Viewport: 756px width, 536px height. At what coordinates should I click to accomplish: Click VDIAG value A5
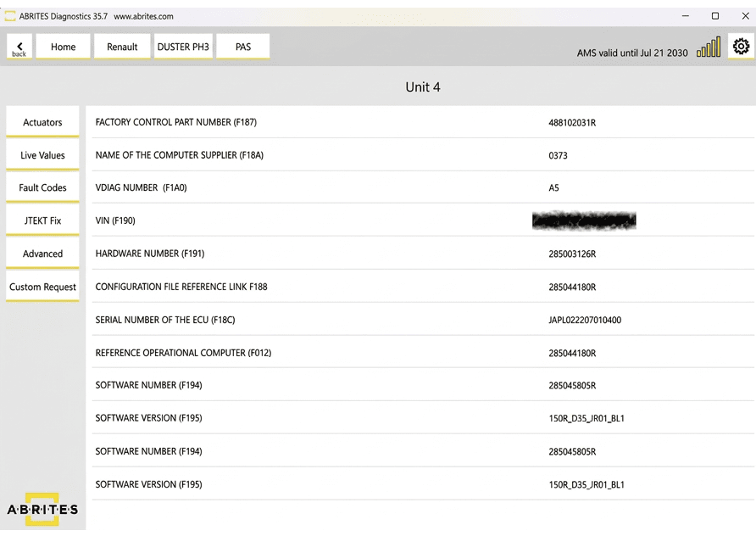pos(553,188)
